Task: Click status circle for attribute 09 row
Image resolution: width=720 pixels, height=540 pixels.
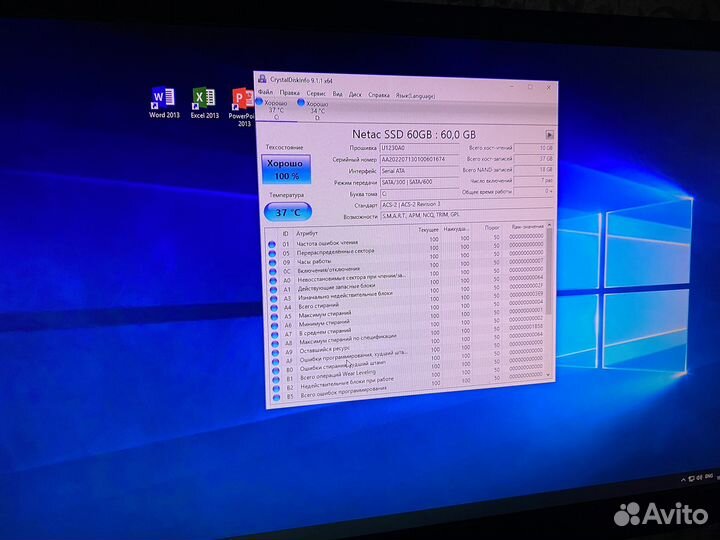Action: point(272,263)
